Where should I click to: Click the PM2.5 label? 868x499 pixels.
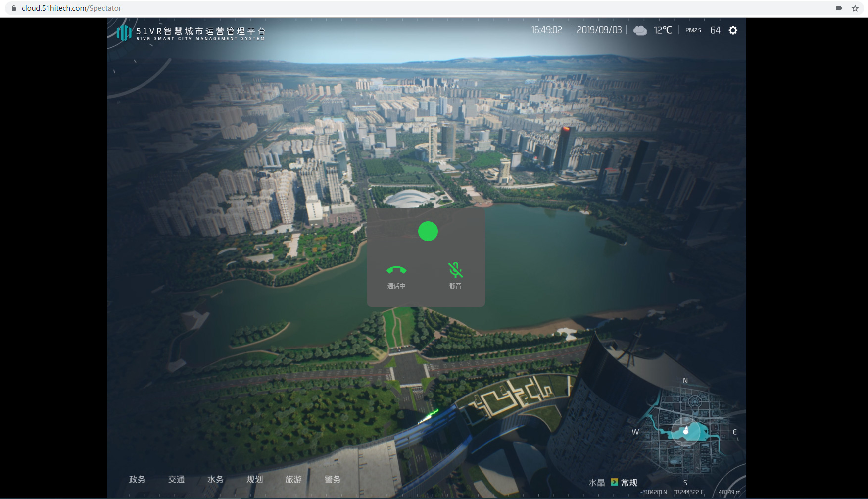pos(693,30)
